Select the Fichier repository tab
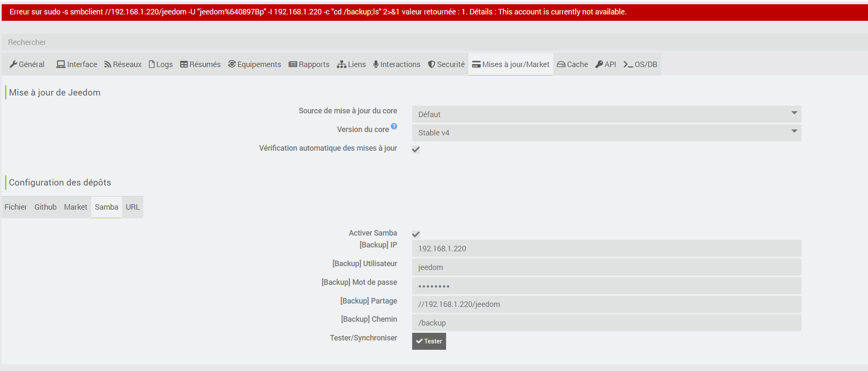The height and width of the screenshot is (371, 868). pyautogui.click(x=16, y=207)
